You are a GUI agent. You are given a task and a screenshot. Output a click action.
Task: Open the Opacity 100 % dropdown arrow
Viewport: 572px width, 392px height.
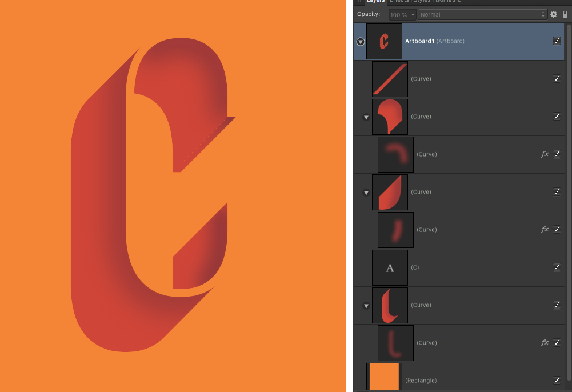click(x=413, y=15)
